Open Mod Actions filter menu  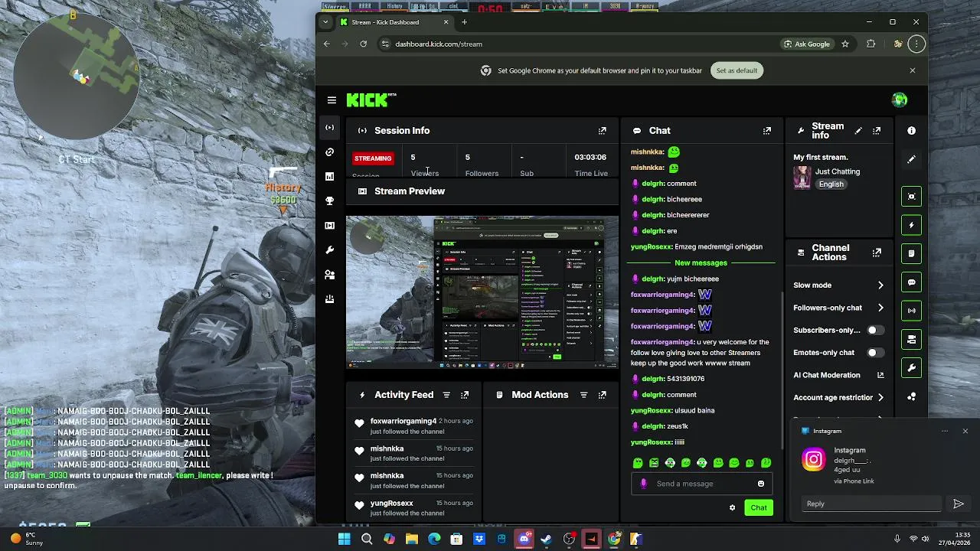pyautogui.click(x=583, y=395)
